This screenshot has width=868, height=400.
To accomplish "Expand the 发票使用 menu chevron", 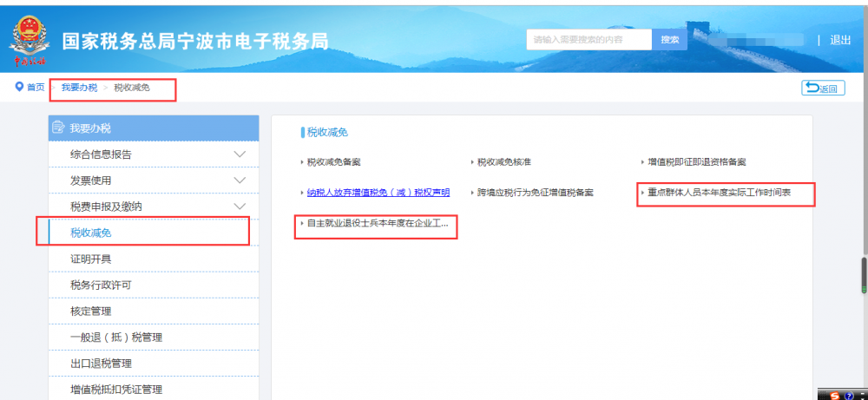I will point(240,180).
